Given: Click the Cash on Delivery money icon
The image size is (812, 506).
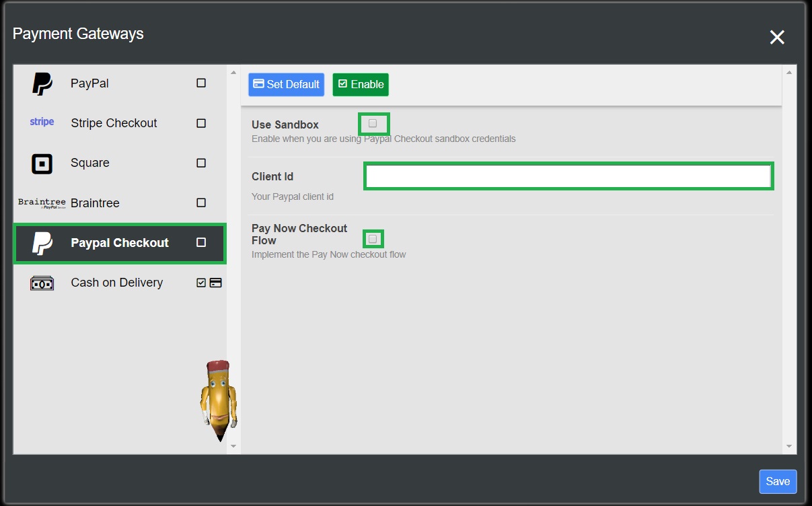Looking at the screenshot, I should pyautogui.click(x=41, y=283).
